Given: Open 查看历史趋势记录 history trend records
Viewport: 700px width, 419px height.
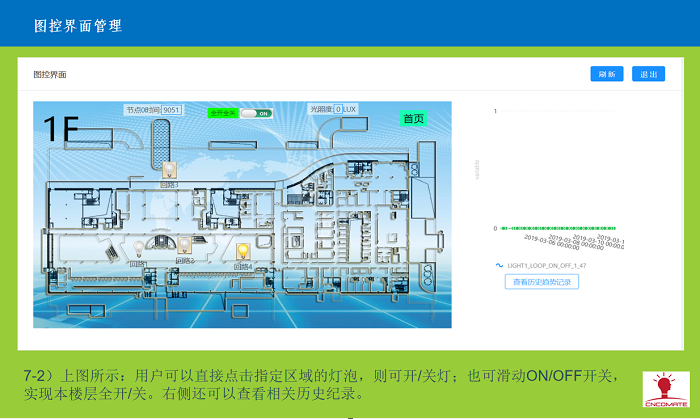Looking at the screenshot, I should [541, 282].
